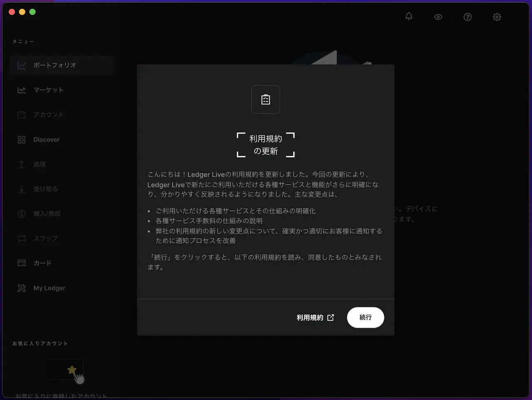Click the swap arrows icon

[x=22, y=238]
